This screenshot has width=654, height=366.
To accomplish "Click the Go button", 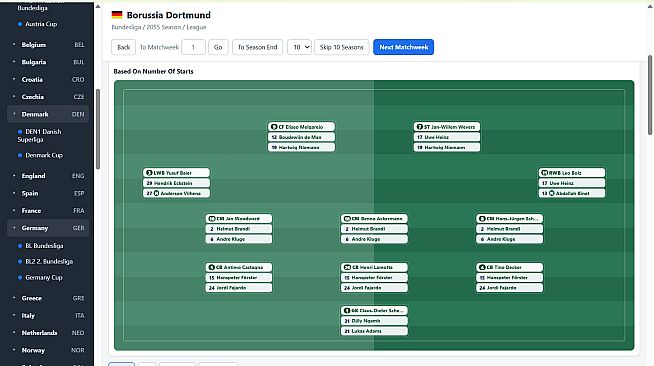I will (x=218, y=47).
